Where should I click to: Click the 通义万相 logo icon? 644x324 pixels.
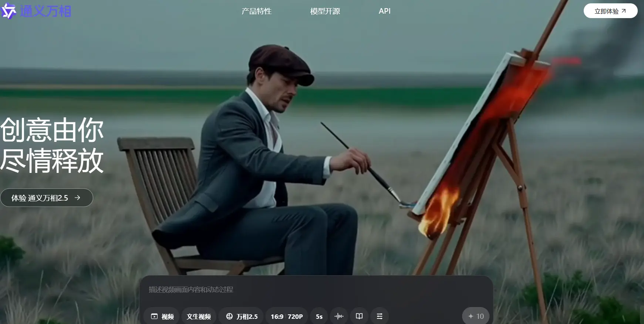(9, 11)
